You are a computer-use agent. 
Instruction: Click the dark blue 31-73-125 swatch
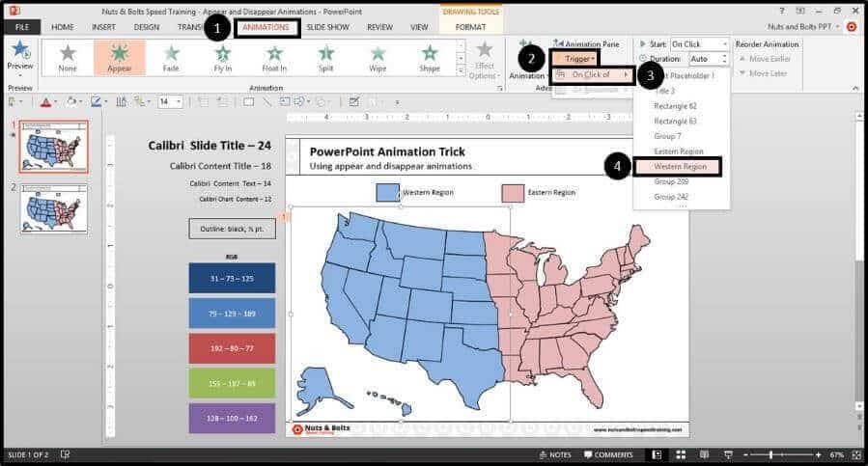tap(232, 279)
